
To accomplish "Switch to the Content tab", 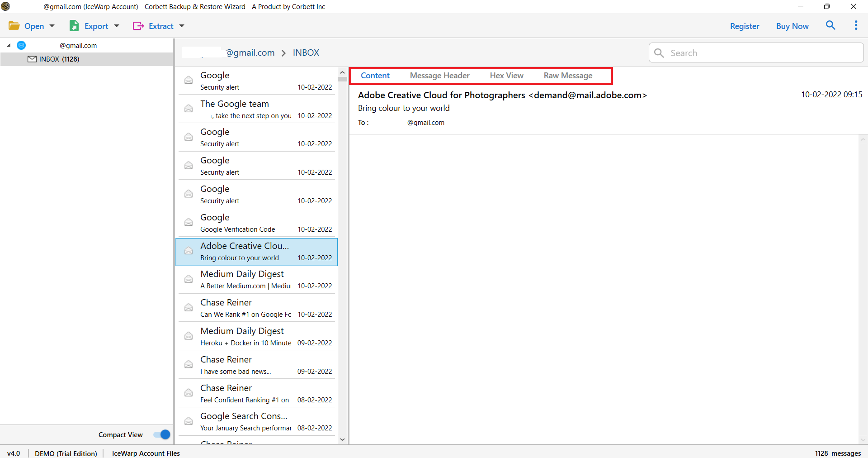I will pyautogui.click(x=375, y=76).
